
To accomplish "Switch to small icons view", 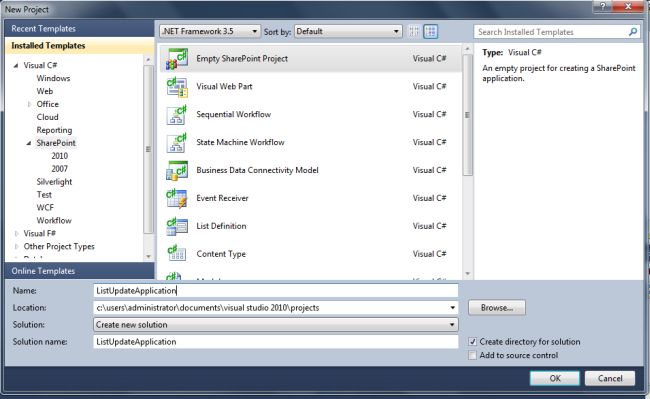I will pyautogui.click(x=414, y=31).
